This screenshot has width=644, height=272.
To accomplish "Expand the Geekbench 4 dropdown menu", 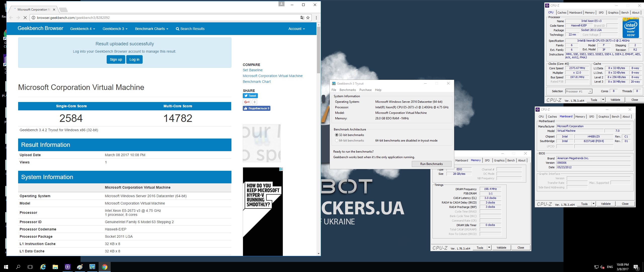I will (83, 29).
